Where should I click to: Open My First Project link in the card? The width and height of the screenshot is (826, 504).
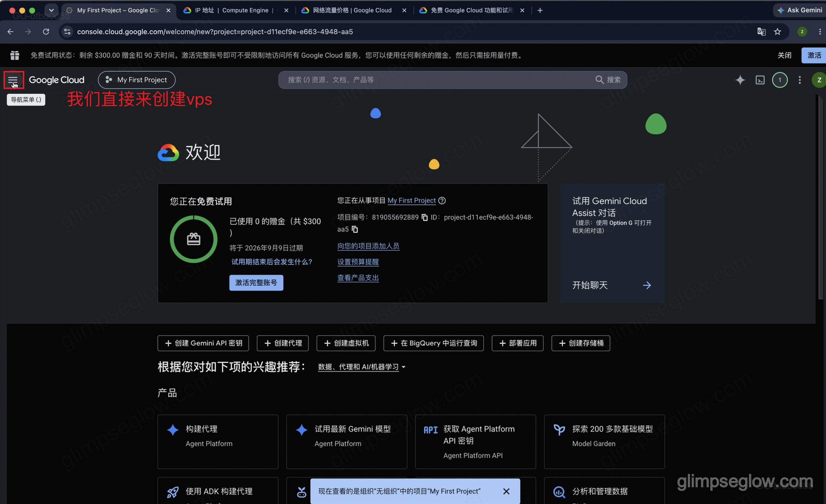412,200
